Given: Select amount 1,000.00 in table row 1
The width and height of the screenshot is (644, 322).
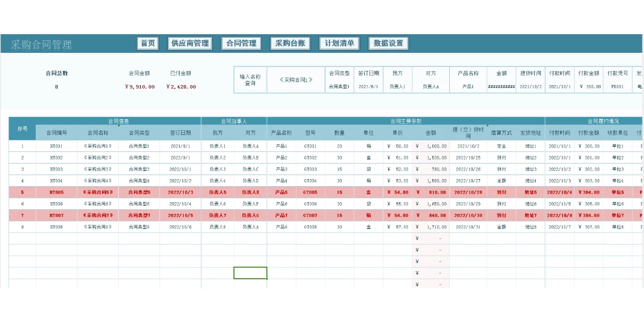Looking at the screenshot, I should (x=431, y=146).
